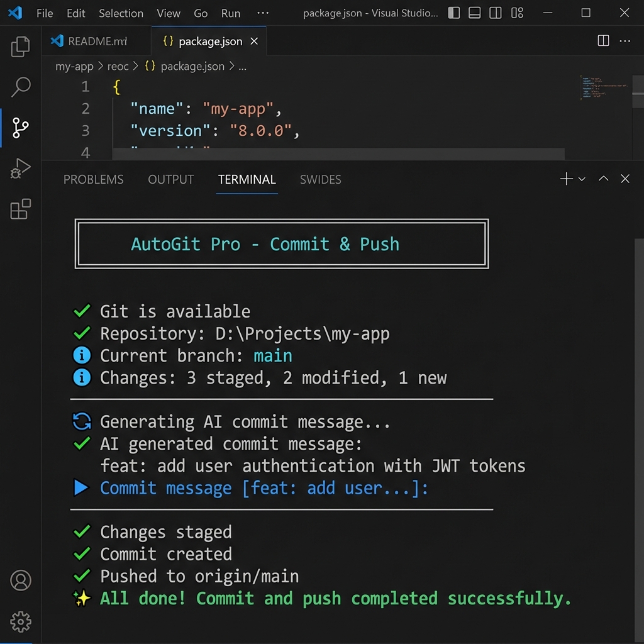Open the reoc breadcrumb dropdown
The image size is (644, 644).
(117, 66)
